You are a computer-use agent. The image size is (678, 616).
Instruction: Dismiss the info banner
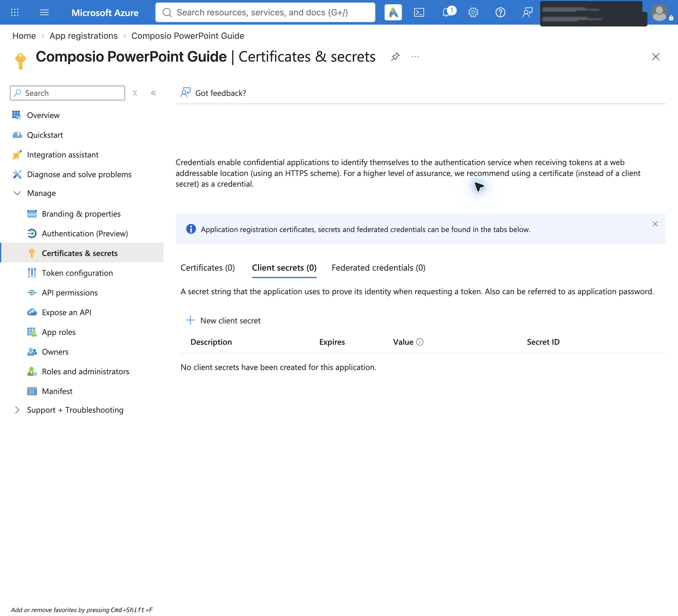pyautogui.click(x=655, y=224)
